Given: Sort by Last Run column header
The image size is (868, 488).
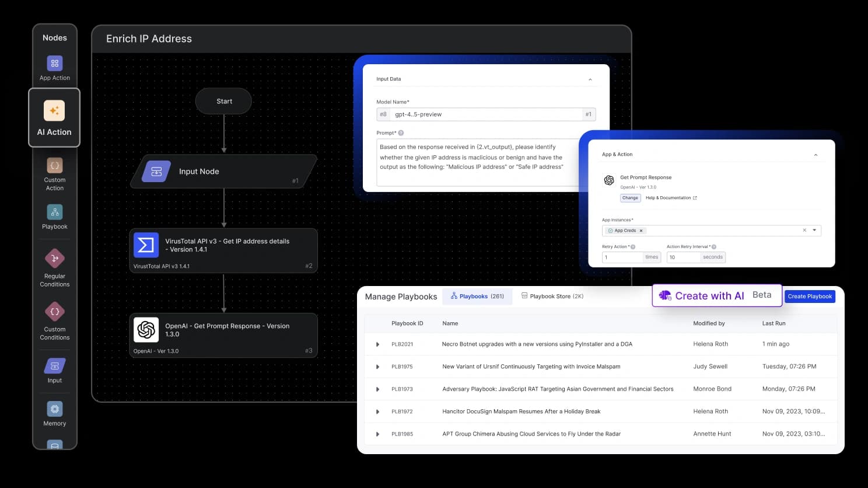Looking at the screenshot, I should pos(773,323).
